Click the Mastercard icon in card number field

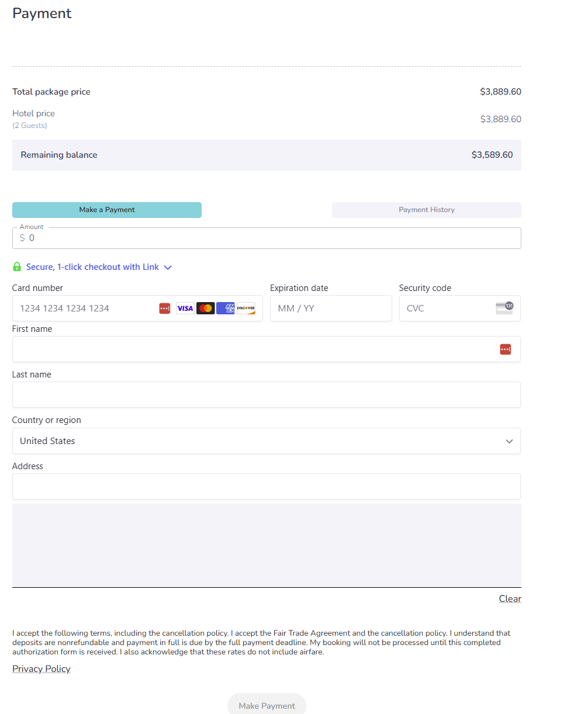click(x=205, y=308)
